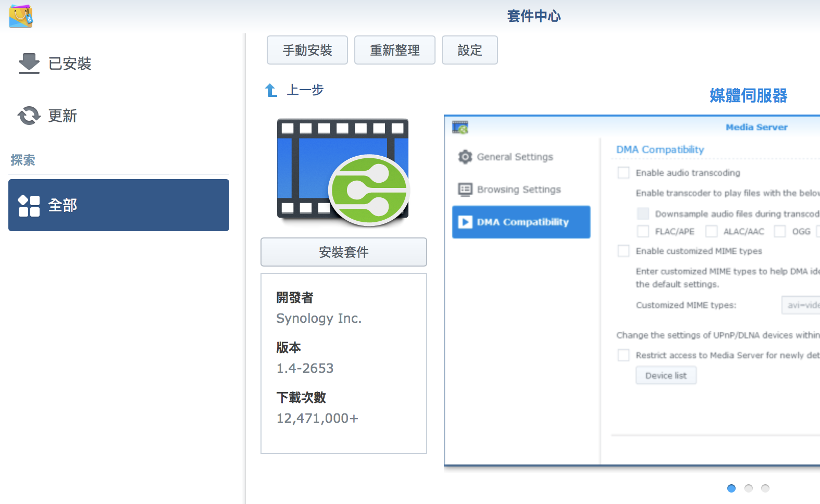820x504 pixels.
Task: Click the DMA Compatibility play icon
Action: point(465,222)
